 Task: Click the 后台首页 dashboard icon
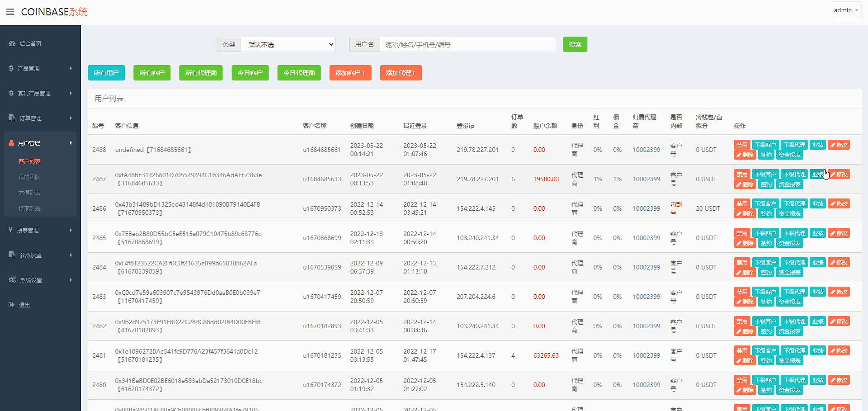coord(12,44)
